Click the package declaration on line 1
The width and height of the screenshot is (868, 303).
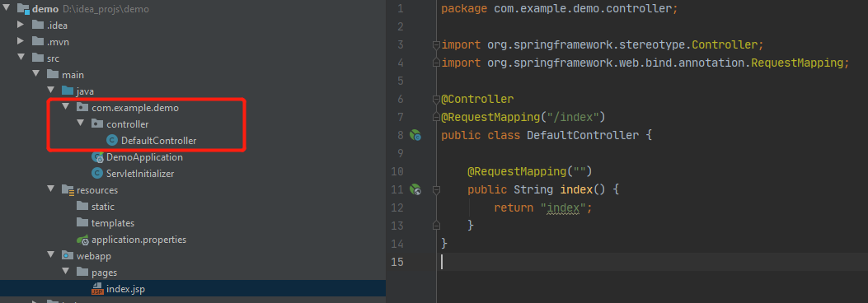click(x=559, y=9)
